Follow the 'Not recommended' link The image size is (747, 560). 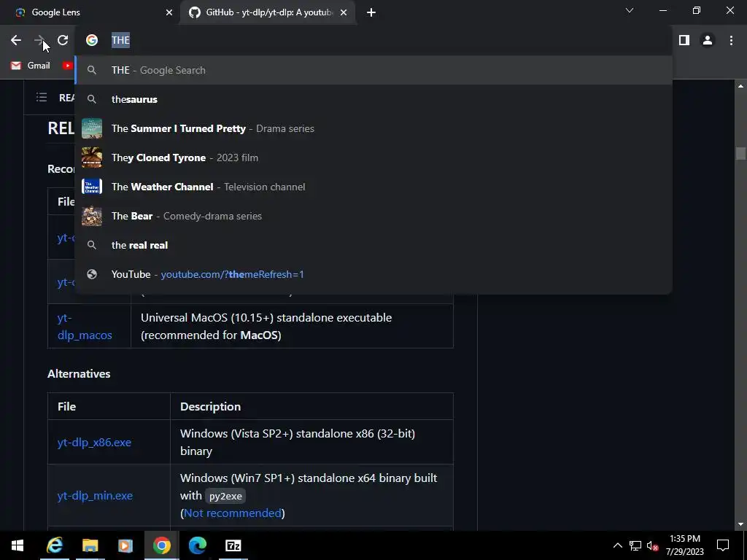[233, 513]
